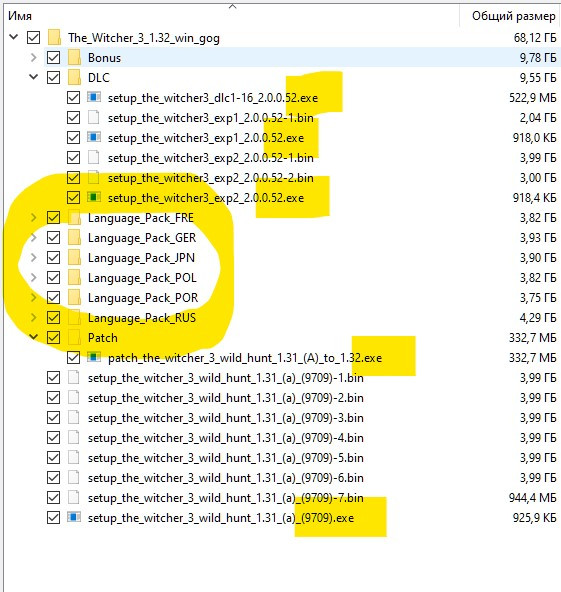Image resolution: width=561 pixels, height=592 pixels.
Task: Uncheck the Language_Pack_GER checkbox
Action: 53,237
